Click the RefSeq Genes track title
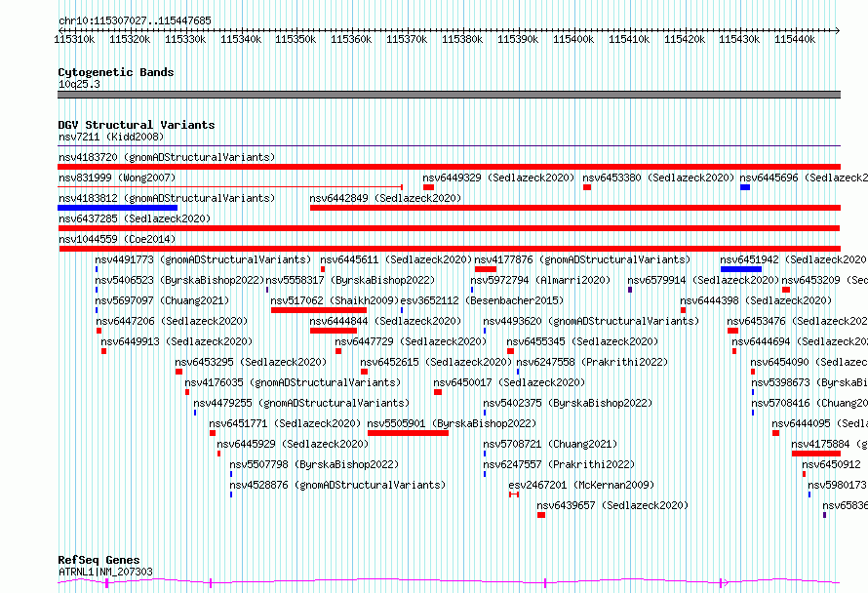Image resolution: width=868 pixels, height=593 pixels. (99, 560)
